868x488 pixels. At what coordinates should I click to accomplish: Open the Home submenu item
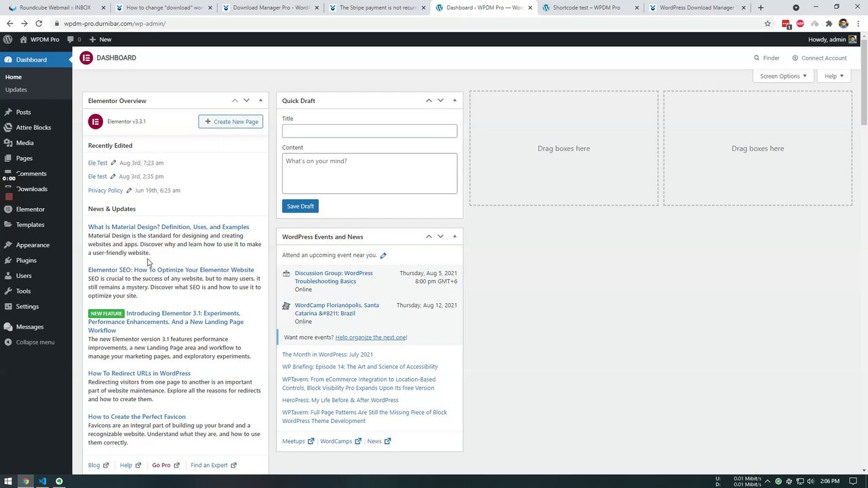pyautogui.click(x=14, y=77)
